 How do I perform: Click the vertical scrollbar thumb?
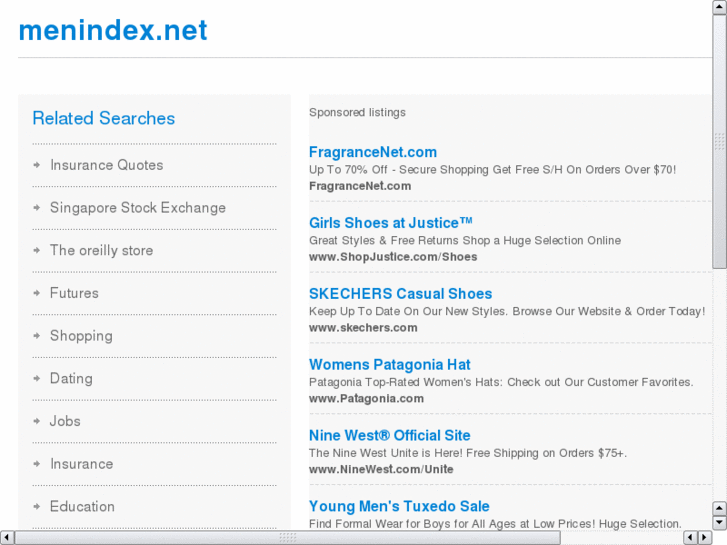719,141
